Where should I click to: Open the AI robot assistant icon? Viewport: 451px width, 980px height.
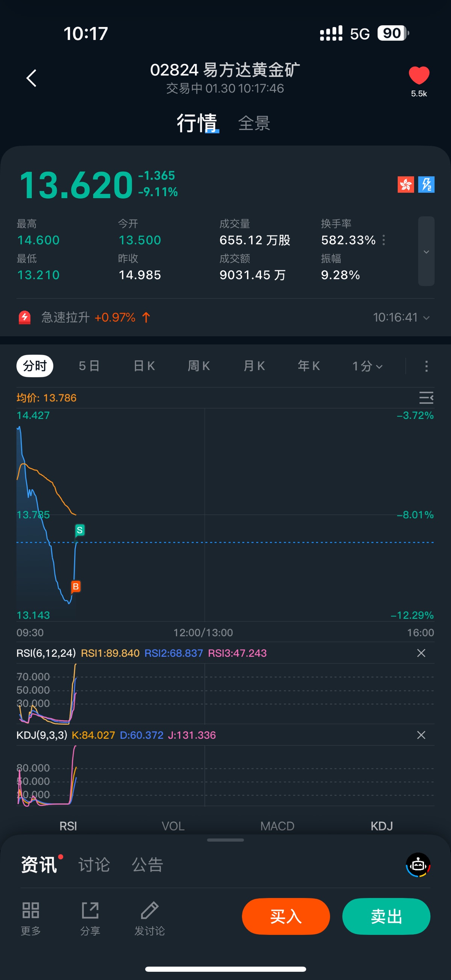click(x=418, y=865)
